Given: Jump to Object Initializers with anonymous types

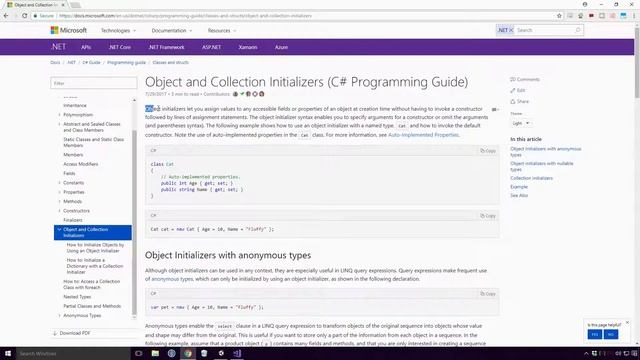Looking at the screenshot, I should pos(545,152).
